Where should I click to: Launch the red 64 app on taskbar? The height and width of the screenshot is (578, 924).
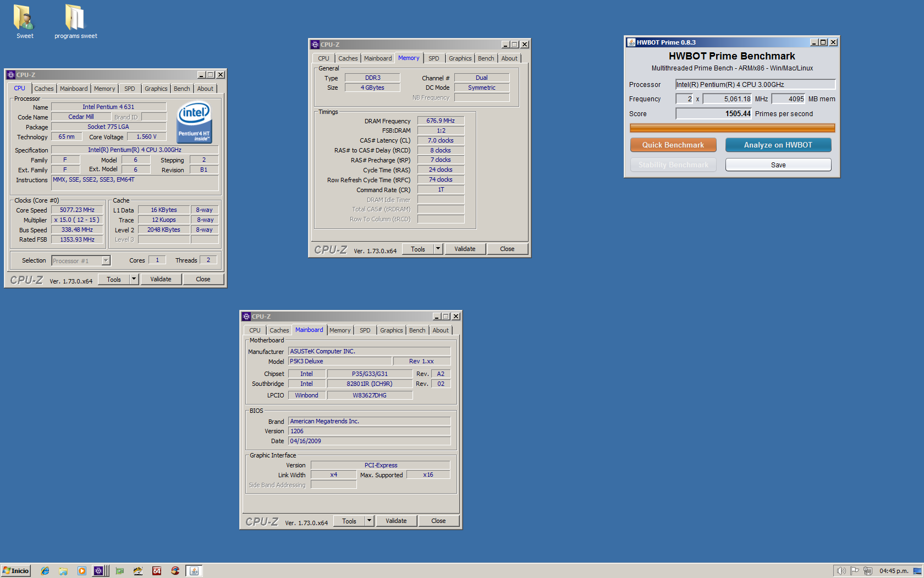(x=157, y=571)
